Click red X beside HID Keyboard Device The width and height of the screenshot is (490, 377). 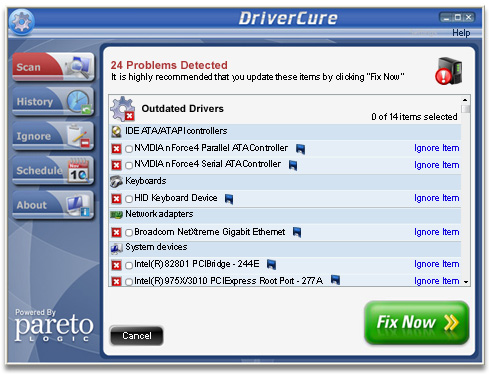pyautogui.click(x=116, y=199)
